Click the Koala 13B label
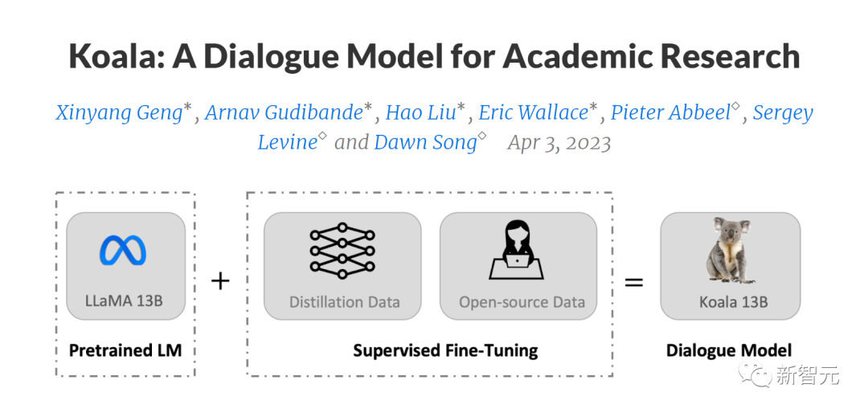The width and height of the screenshot is (868, 413). tap(734, 302)
